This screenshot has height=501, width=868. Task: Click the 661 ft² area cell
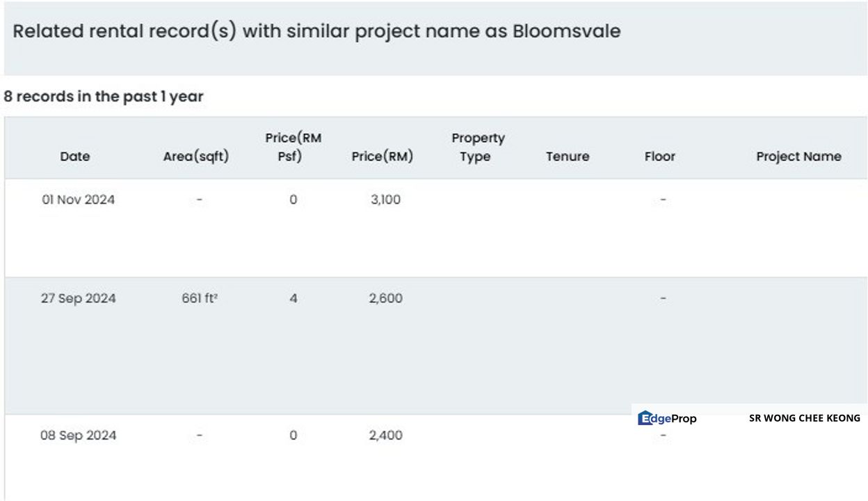[x=200, y=299]
